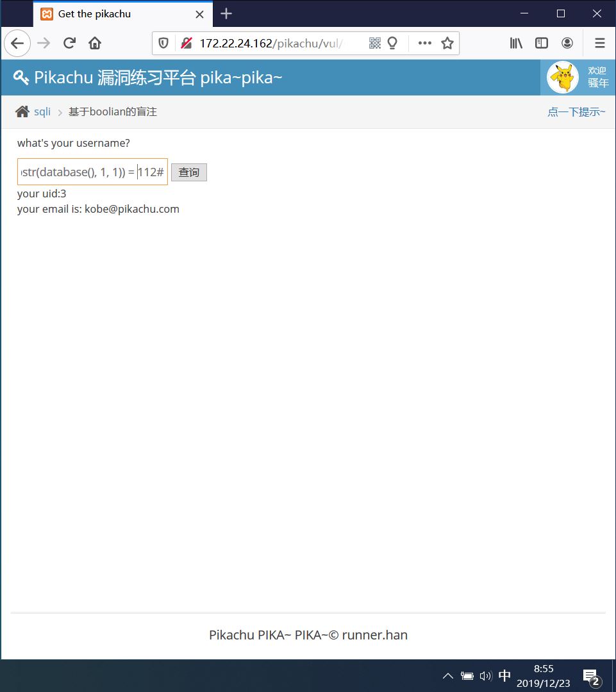Screen dimensions: 616x692
Task: Click the 欢迎 骚年 welcome text
Action: point(598,77)
